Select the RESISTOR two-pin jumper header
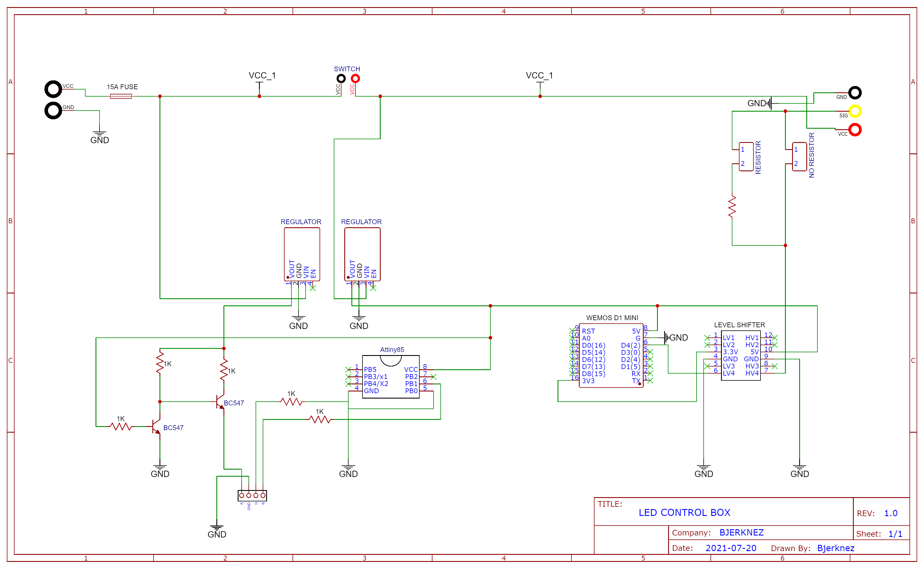The image size is (924, 569). [x=746, y=157]
